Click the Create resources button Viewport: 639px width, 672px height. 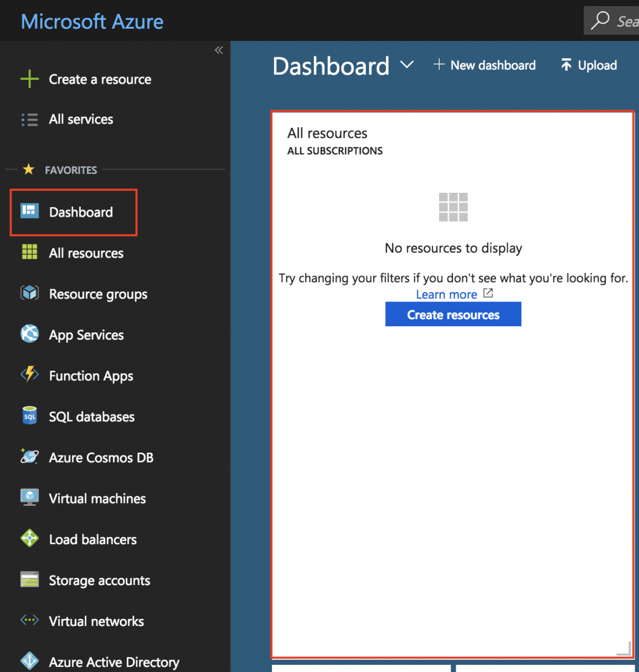coord(453,314)
